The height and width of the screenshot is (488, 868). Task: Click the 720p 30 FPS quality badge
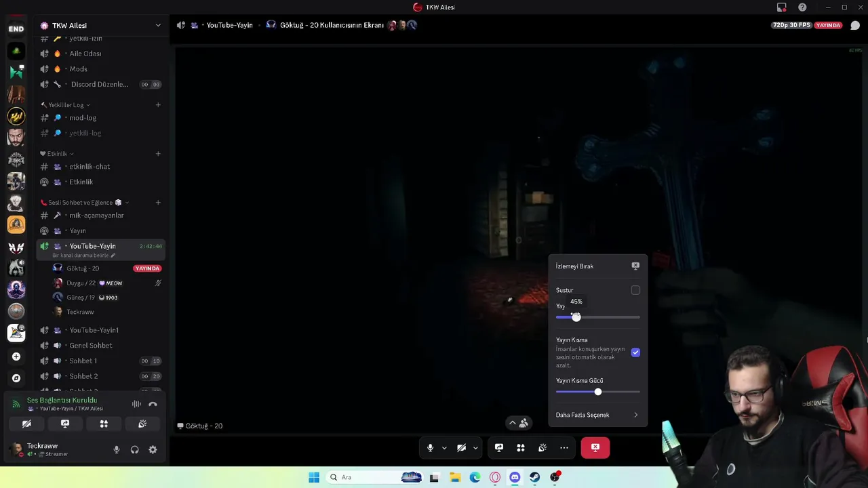791,25
